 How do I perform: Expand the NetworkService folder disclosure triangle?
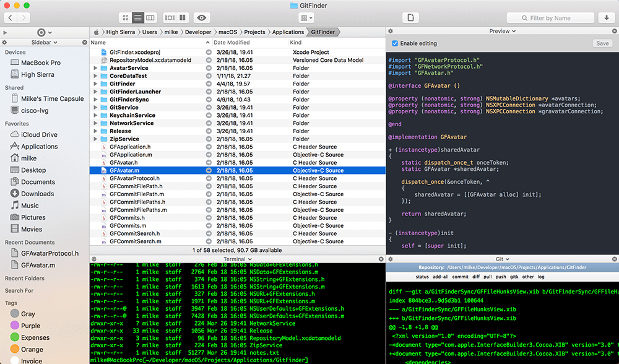coord(95,123)
